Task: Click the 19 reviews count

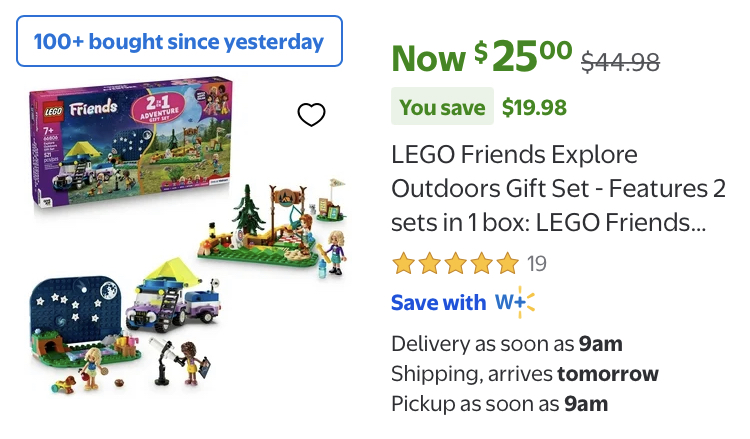Action: point(537,264)
